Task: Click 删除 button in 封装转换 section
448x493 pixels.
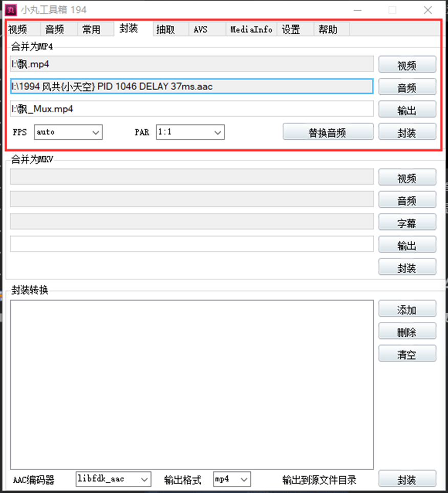Action: click(x=407, y=331)
